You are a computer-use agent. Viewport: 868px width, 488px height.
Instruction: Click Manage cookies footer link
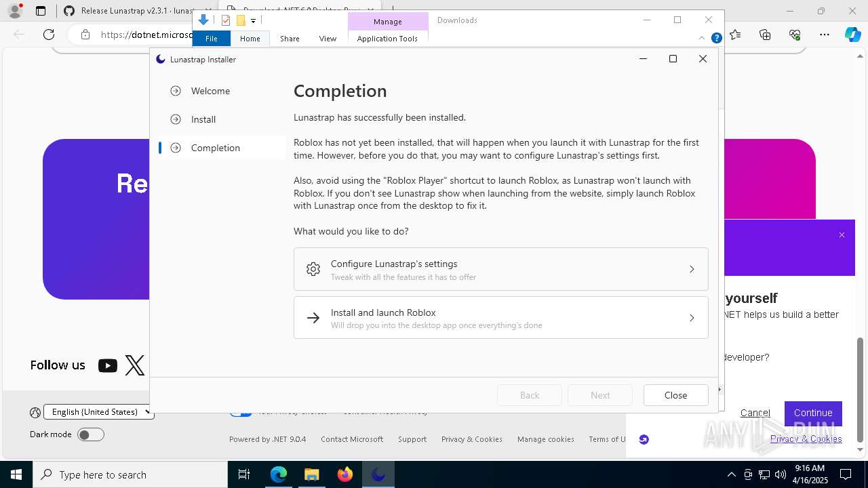point(546,439)
